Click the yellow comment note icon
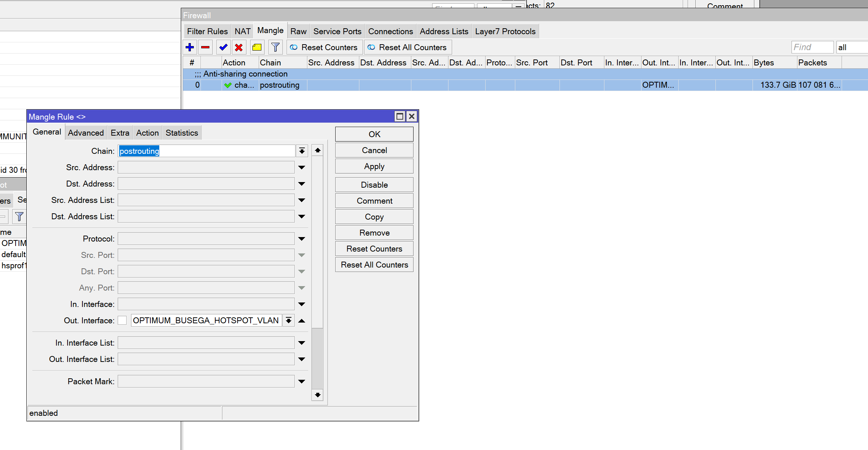Image resolution: width=868 pixels, height=450 pixels. (x=257, y=47)
